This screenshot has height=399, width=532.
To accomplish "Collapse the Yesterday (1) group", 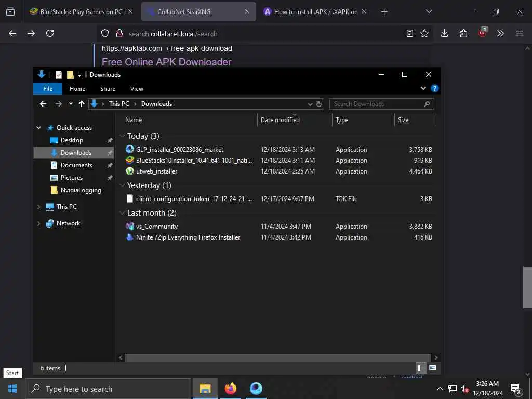I will click(122, 185).
